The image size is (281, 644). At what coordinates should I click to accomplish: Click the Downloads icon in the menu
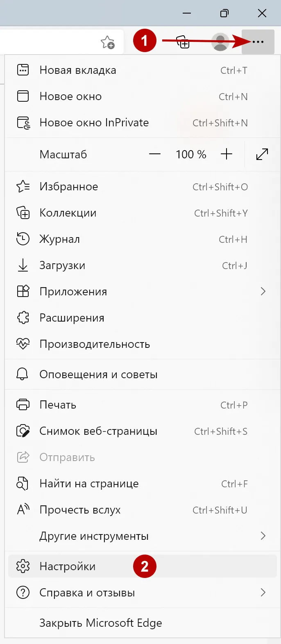pyautogui.click(x=23, y=265)
